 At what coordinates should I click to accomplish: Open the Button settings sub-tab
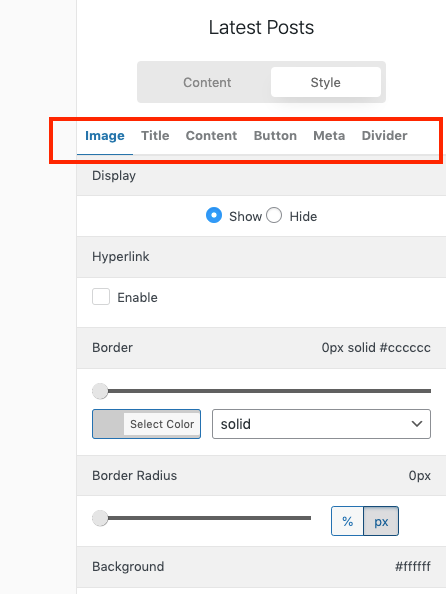click(275, 136)
